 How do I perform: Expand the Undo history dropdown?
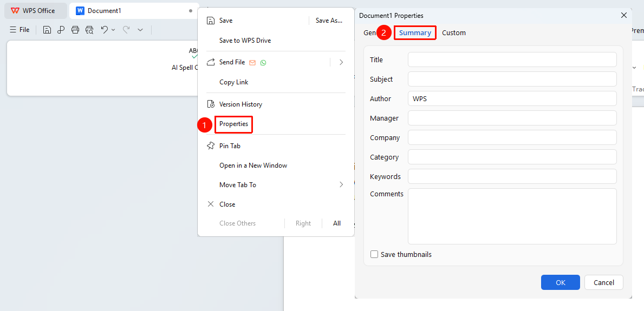(113, 30)
